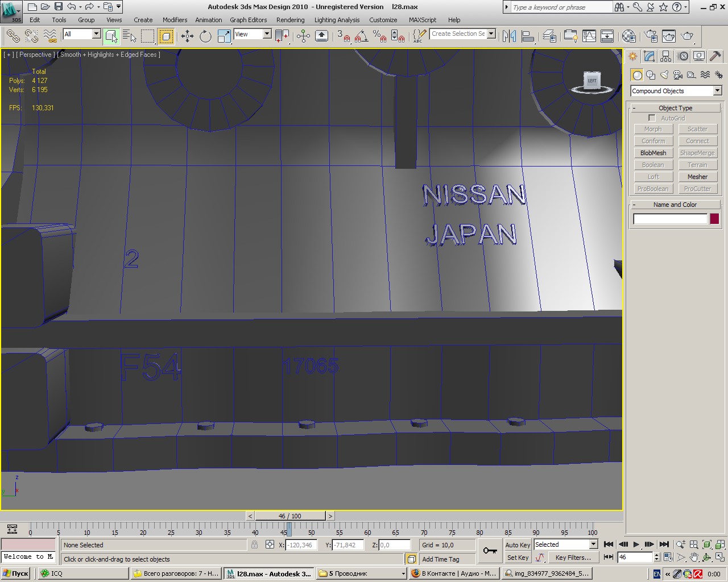Open the Windows Пуск start button
Screen dimensions: 728x582
pos(16,573)
